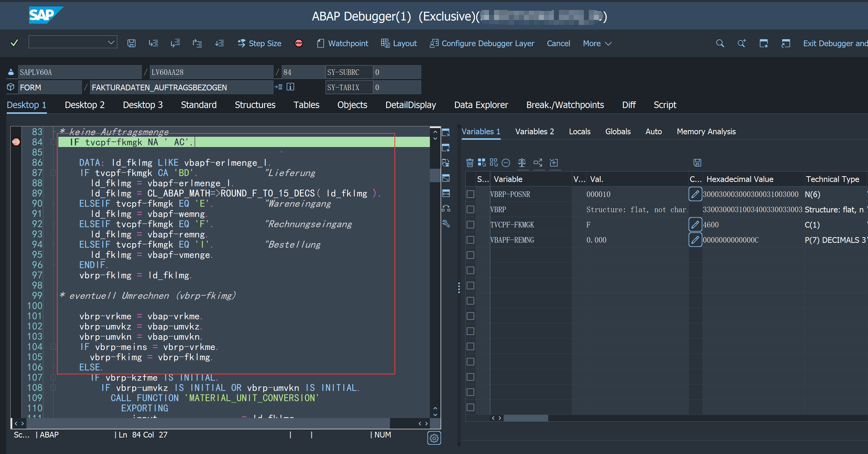Open Configure Debugger Layer
The width and height of the screenshot is (868, 454).
[482, 43]
